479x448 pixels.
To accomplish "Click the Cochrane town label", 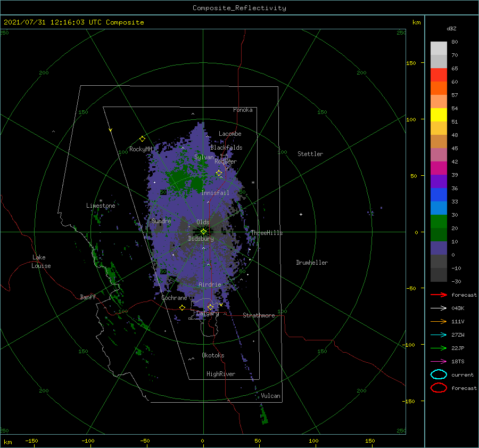I will coord(174,298).
